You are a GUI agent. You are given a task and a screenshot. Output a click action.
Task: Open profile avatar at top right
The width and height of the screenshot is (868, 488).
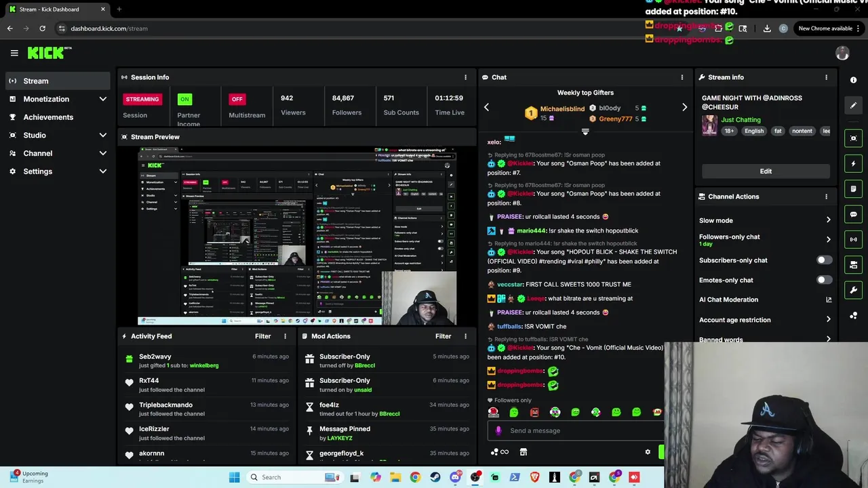tap(842, 54)
